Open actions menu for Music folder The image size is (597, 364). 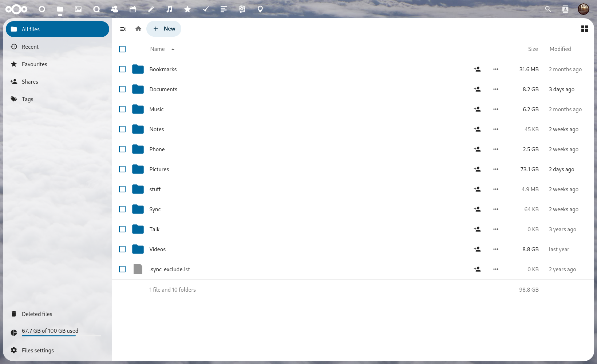point(496,109)
